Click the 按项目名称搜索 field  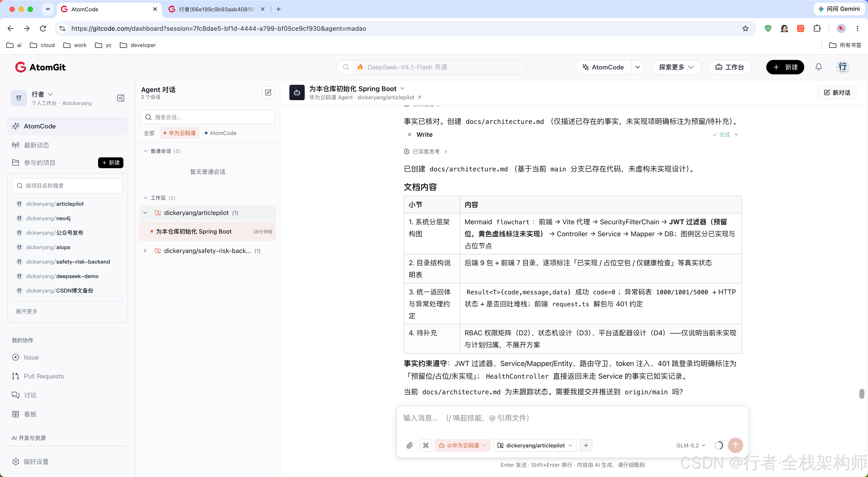67,186
